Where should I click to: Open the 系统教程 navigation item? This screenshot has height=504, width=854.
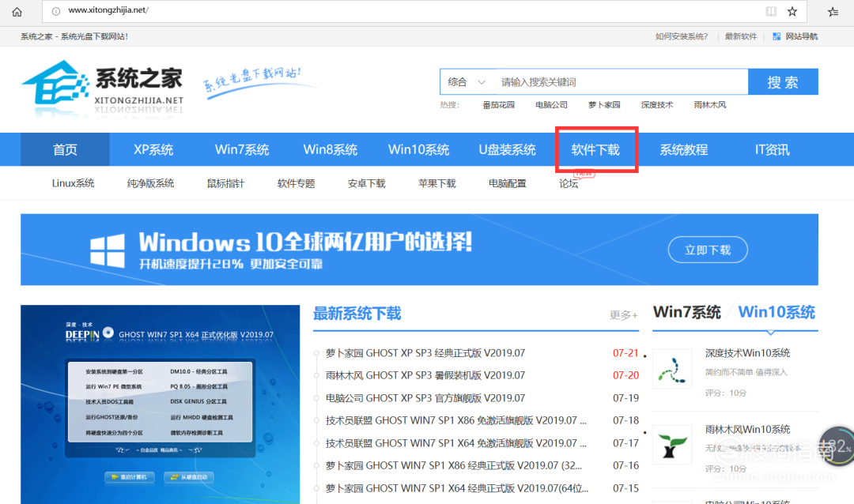pos(683,149)
